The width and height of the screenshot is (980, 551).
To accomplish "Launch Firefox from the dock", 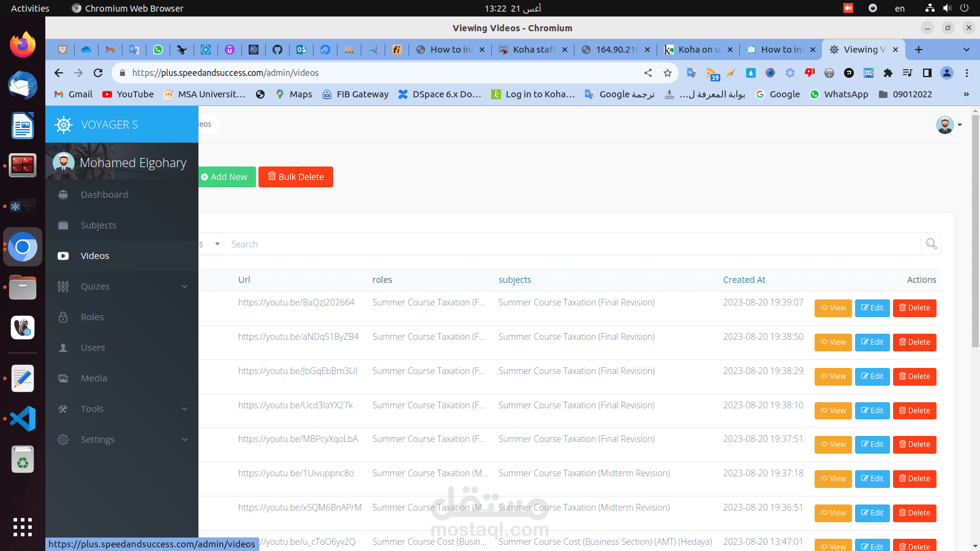I will [23, 45].
